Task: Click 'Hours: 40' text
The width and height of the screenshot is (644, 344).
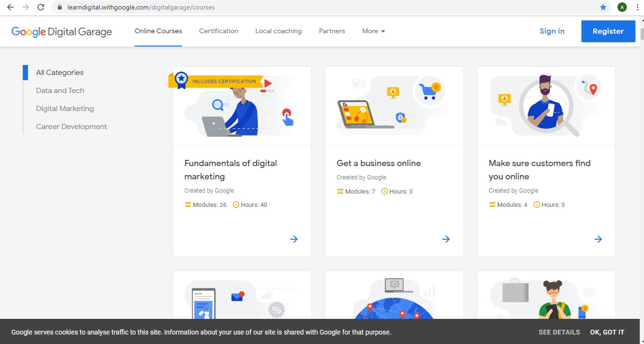Action: pyautogui.click(x=254, y=205)
